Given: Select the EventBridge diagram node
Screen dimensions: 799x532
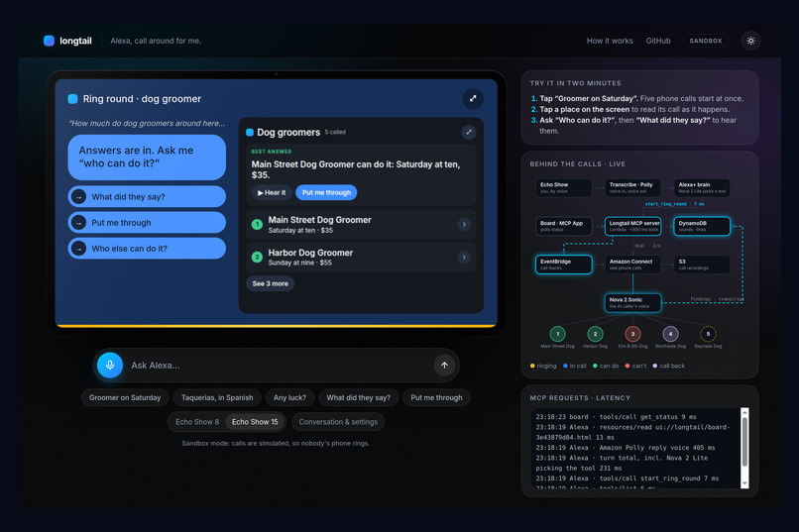Looking at the screenshot, I should pos(563,265).
